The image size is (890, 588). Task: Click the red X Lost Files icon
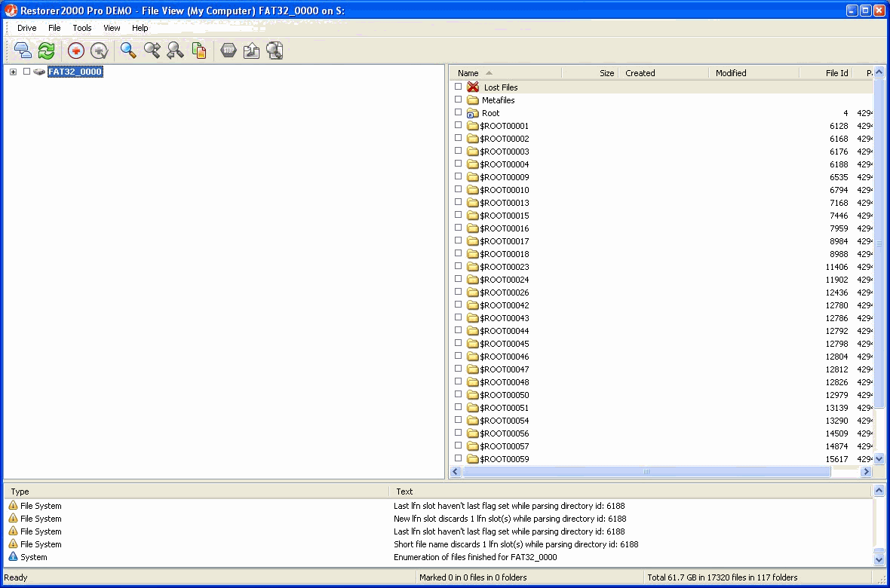coord(473,87)
